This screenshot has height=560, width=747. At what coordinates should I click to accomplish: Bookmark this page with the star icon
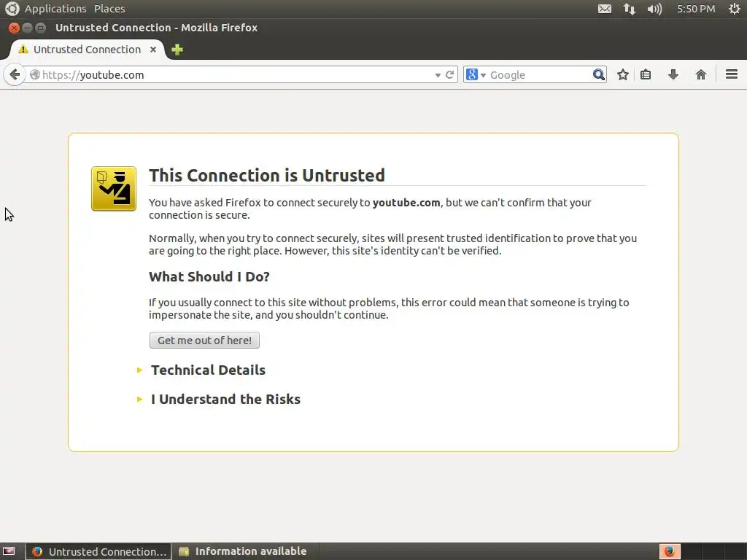[623, 75]
